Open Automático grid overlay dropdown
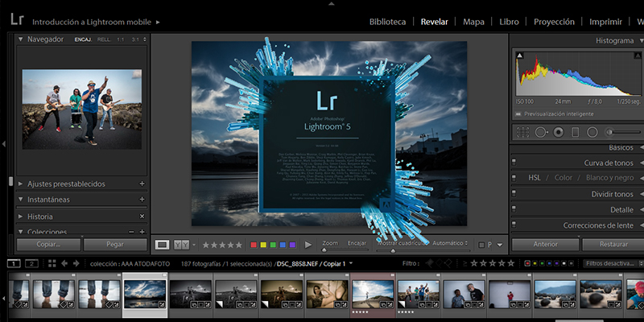Image resolution: width=644 pixels, height=322 pixels. (450, 243)
